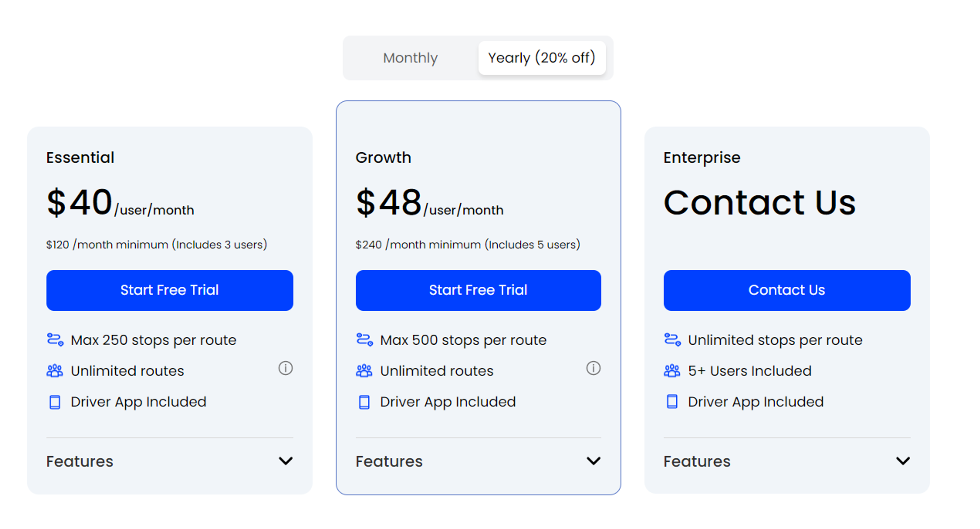Click phone icon in Enterprise Driver App row
Image resolution: width=980 pixels, height=529 pixels.
pos(672,402)
